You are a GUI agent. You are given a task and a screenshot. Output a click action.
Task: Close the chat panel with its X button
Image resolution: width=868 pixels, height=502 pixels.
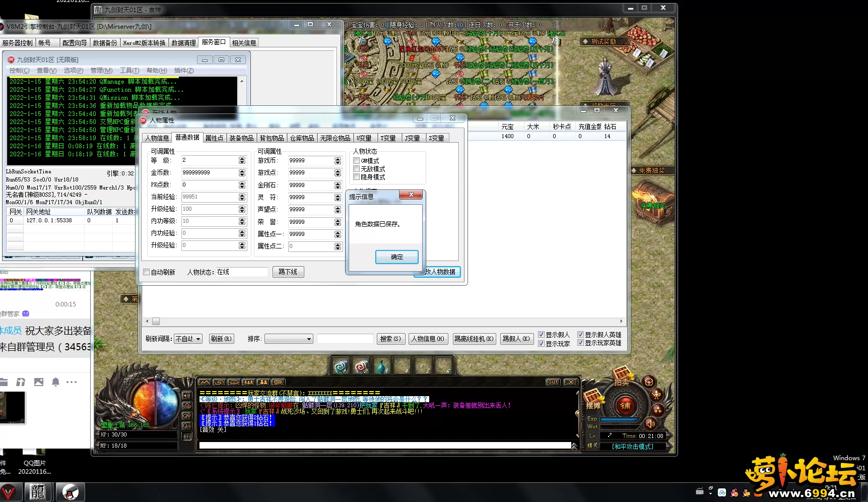pyautogui.click(x=570, y=382)
